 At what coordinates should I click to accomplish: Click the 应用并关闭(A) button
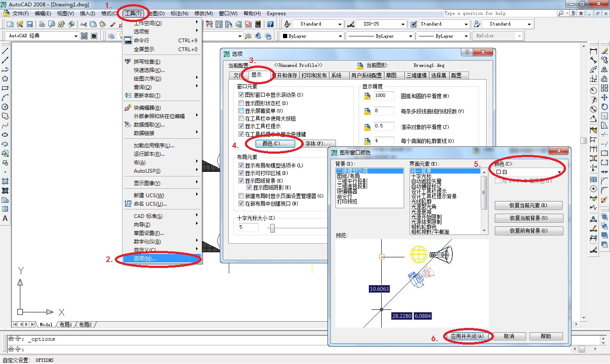(x=467, y=336)
